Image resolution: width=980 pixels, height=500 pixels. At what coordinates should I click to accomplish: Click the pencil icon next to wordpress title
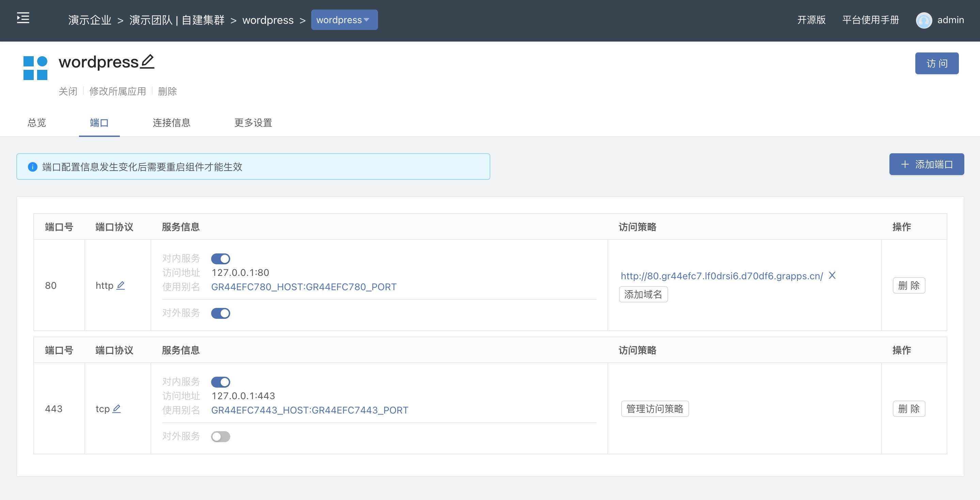[x=147, y=62]
